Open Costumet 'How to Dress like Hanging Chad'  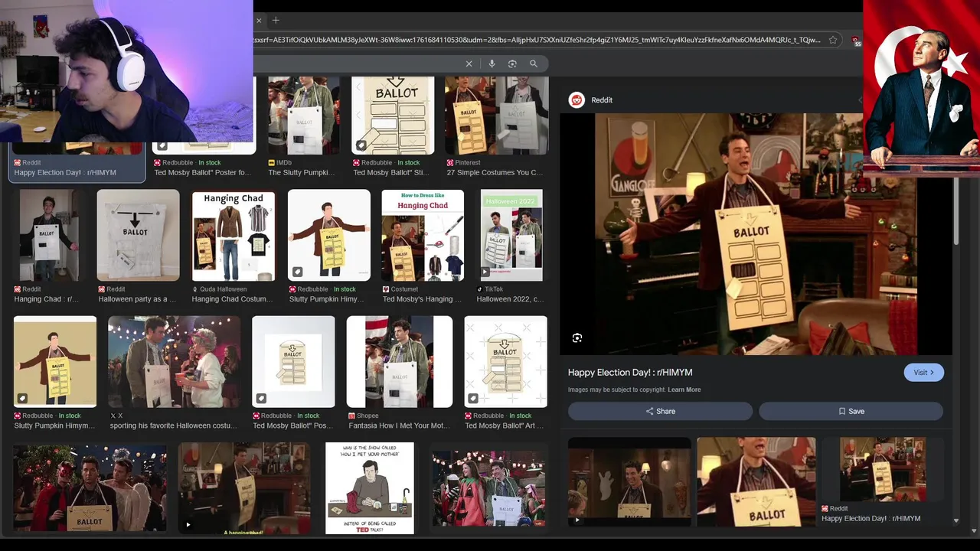click(423, 236)
